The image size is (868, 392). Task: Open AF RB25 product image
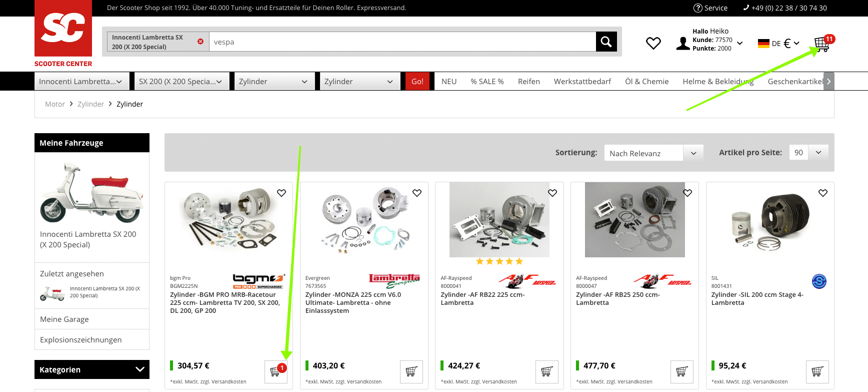pos(635,220)
